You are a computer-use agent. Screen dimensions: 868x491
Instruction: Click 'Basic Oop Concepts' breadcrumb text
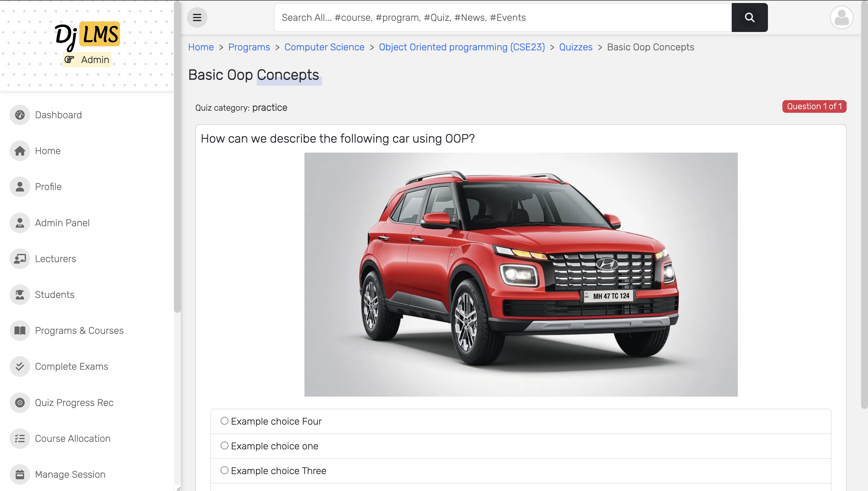650,47
